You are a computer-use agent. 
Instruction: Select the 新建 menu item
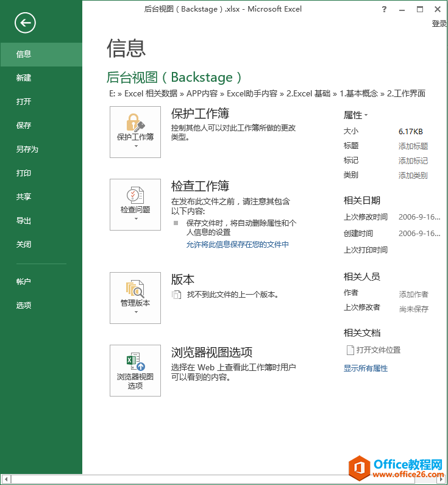24,78
